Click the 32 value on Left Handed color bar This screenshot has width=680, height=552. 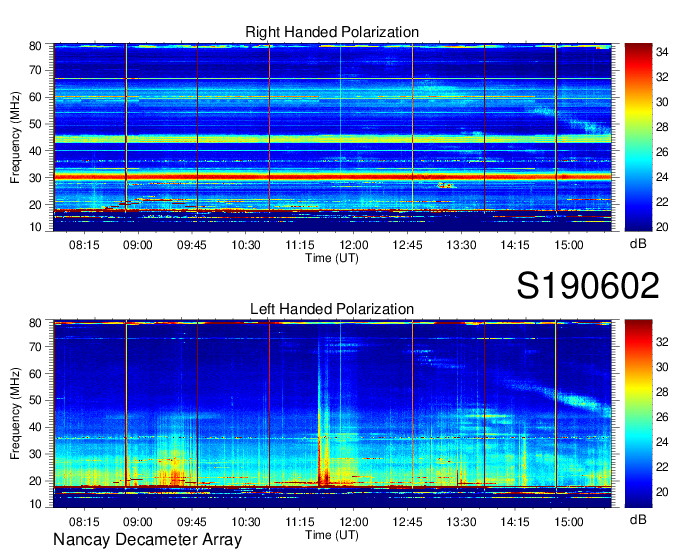tap(662, 342)
